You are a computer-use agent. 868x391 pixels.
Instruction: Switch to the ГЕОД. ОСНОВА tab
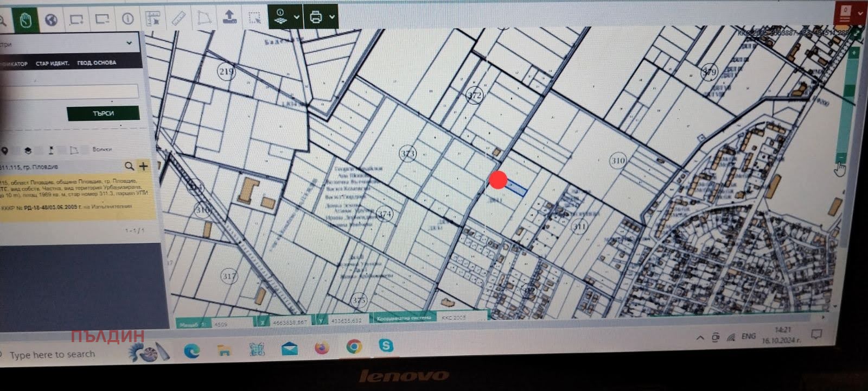point(97,63)
